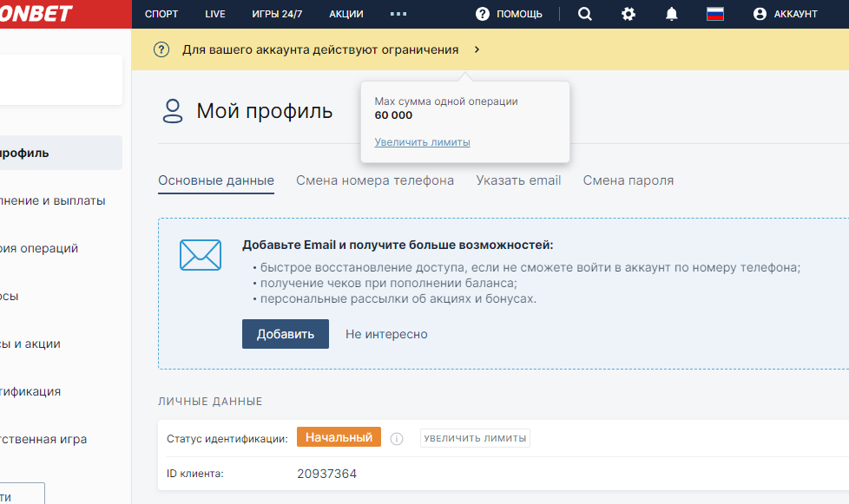Switch to Указать email tab
Screen dimensions: 849x504
[x=518, y=180]
